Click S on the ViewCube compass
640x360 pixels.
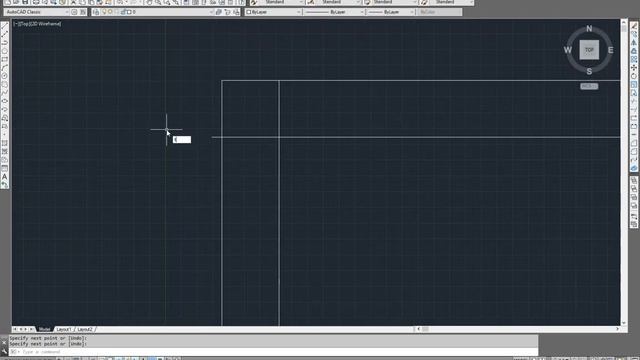(x=589, y=71)
